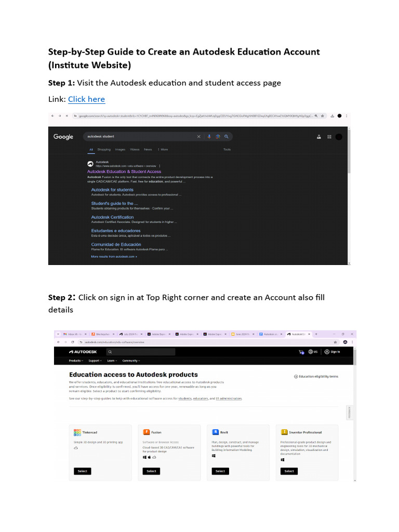Open the US region globe selector
The image size is (399, 532).
coord(313,352)
